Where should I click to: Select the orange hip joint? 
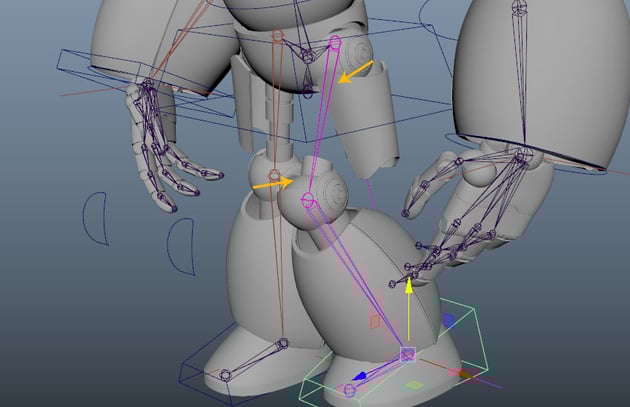[277, 36]
